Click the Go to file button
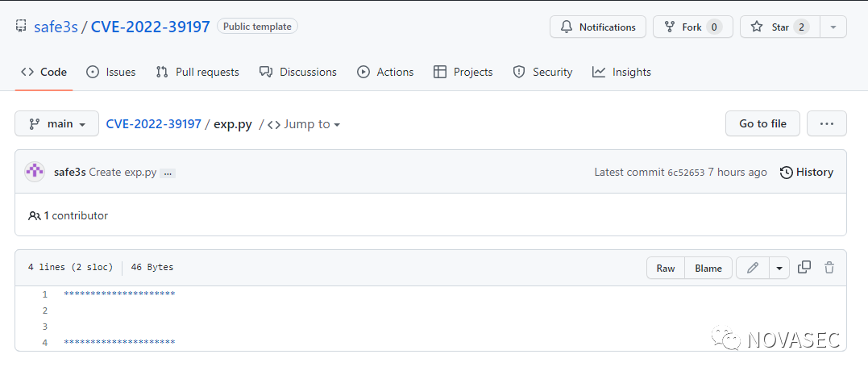This screenshot has height=375, width=868. point(762,123)
